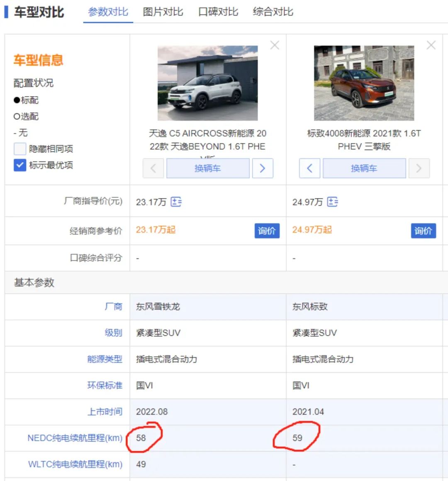This screenshot has height=481, width=448.
Task: Click the 上市时间 parameter label
Action: 105,412
